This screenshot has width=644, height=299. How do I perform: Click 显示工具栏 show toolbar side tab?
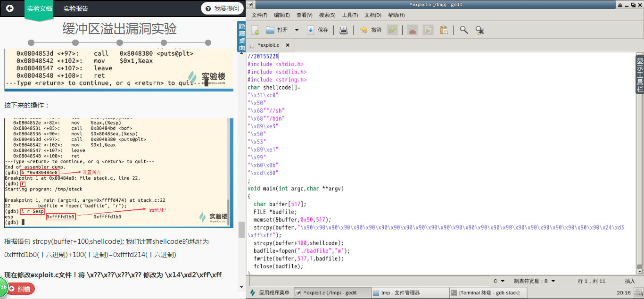click(x=639, y=75)
